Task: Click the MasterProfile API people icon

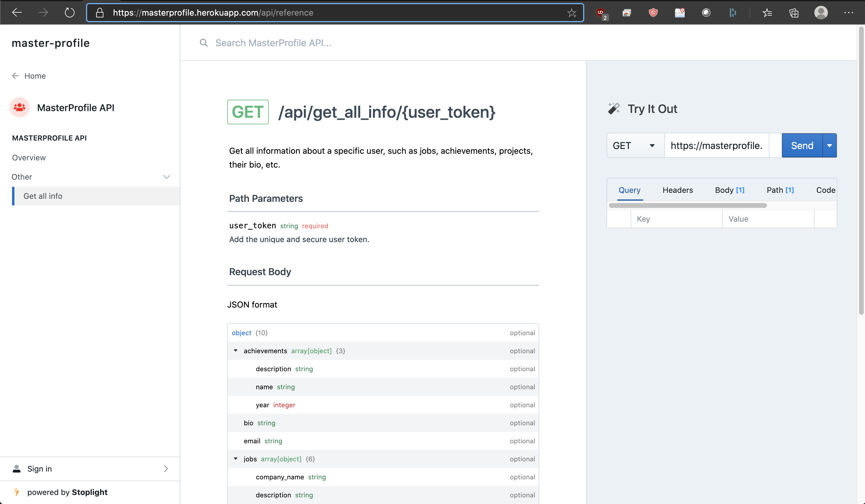Action: point(20,108)
